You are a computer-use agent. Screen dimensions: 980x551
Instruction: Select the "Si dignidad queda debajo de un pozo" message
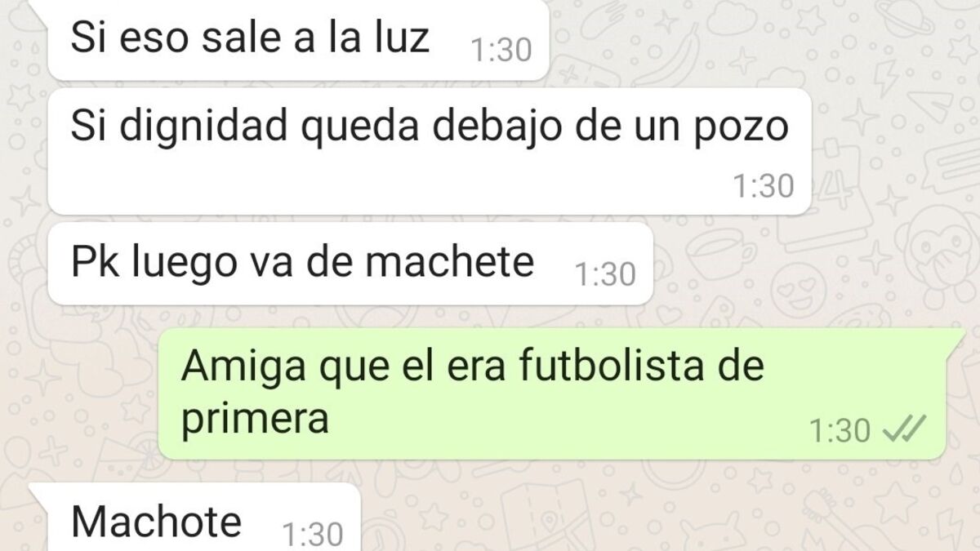(x=429, y=152)
